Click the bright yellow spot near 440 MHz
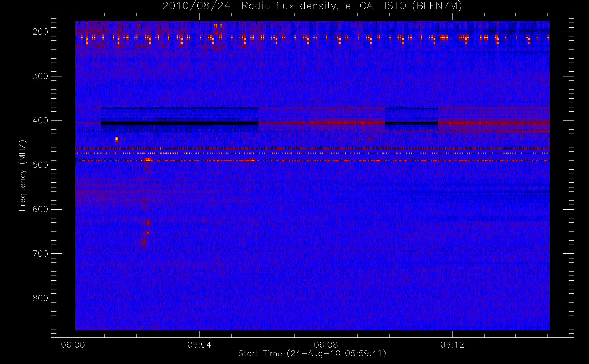The width and height of the screenshot is (589, 364). (x=117, y=139)
